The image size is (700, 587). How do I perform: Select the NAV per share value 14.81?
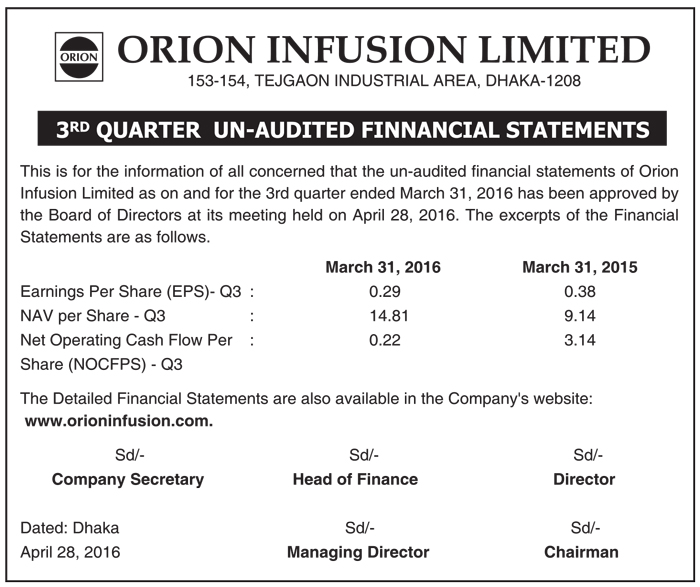[383, 317]
